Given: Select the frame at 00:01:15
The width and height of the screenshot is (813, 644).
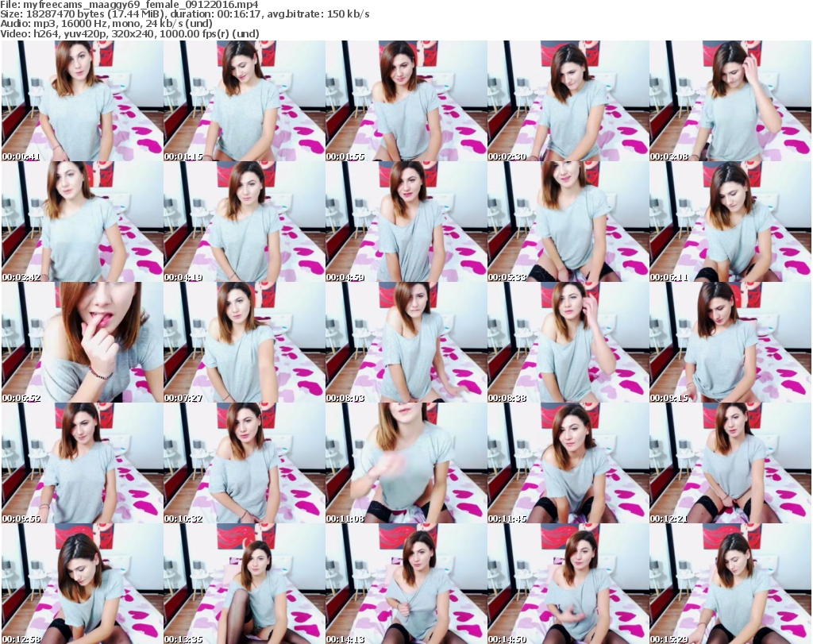Looking at the screenshot, I should (244, 101).
